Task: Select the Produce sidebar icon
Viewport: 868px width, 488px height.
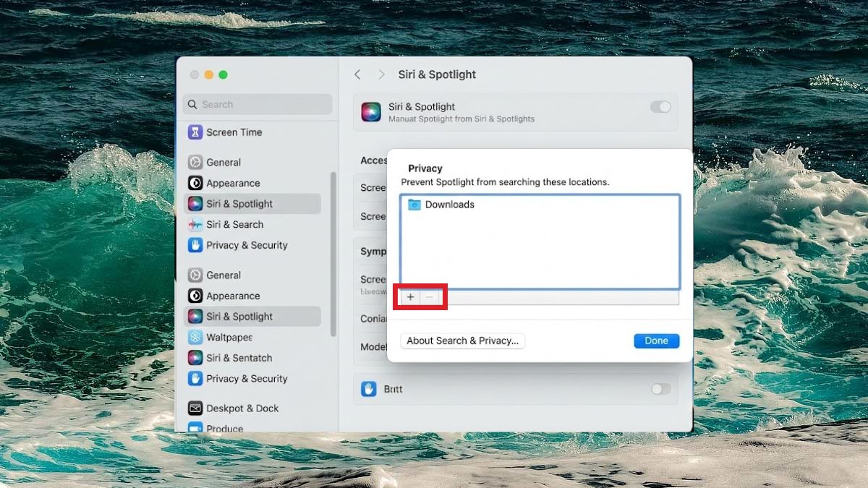Action: [195, 428]
